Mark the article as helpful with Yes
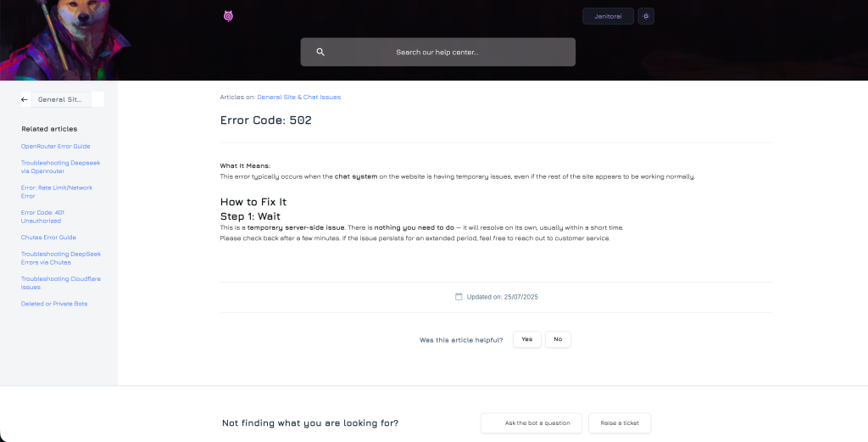This screenshot has height=442, width=868. point(526,339)
